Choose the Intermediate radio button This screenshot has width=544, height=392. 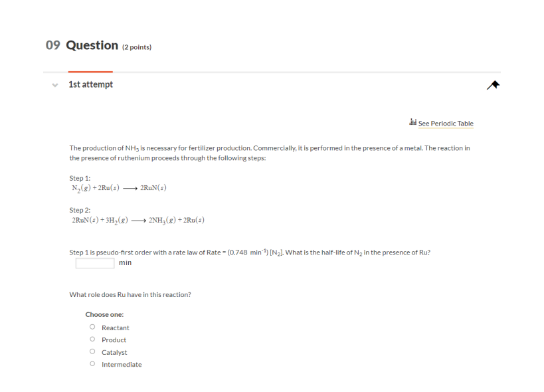[x=92, y=363]
